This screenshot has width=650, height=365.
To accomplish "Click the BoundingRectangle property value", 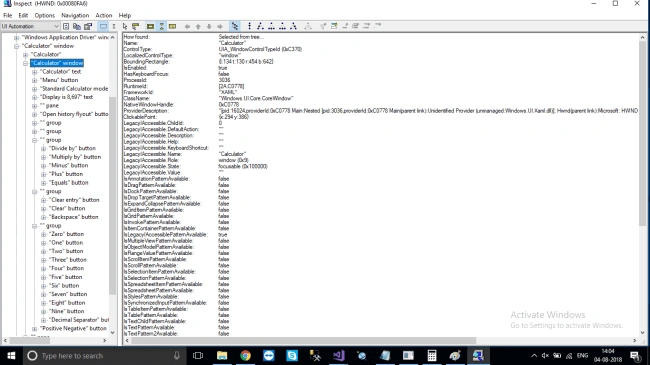I will coord(246,61).
